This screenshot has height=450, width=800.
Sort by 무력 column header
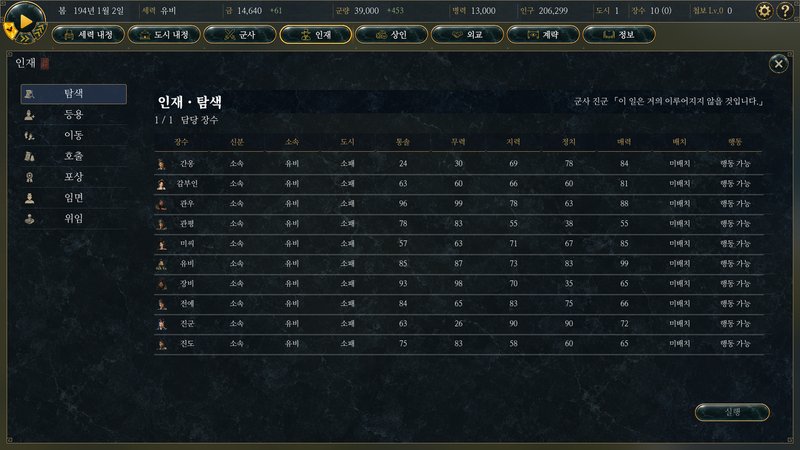(458, 142)
